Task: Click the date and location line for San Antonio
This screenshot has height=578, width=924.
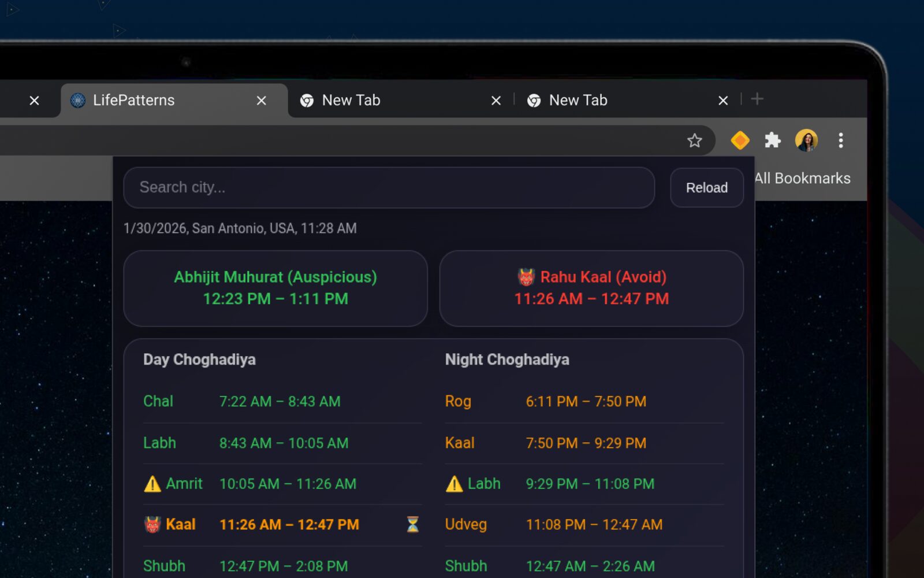Action: (240, 228)
